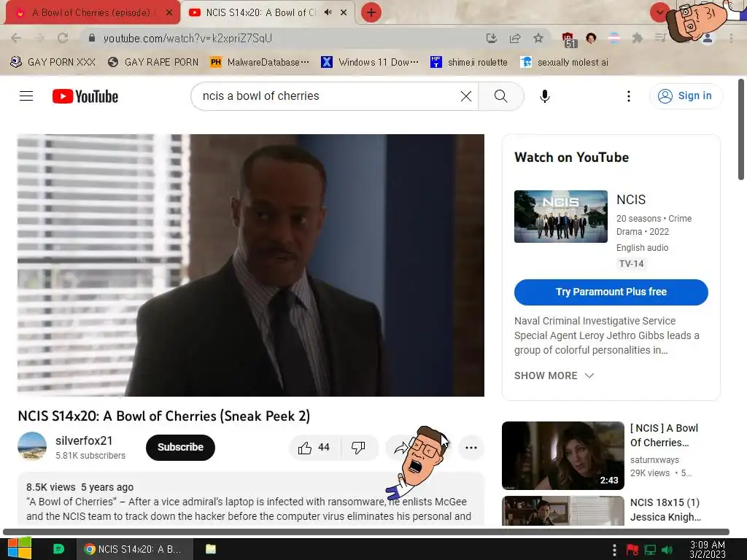This screenshot has height=560, width=747.
Task: Open Windows Start menu
Action: (x=20, y=549)
